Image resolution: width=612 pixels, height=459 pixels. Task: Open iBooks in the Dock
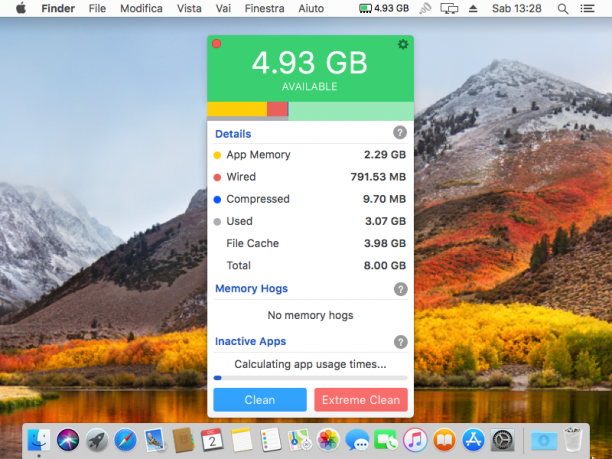click(x=444, y=440)
